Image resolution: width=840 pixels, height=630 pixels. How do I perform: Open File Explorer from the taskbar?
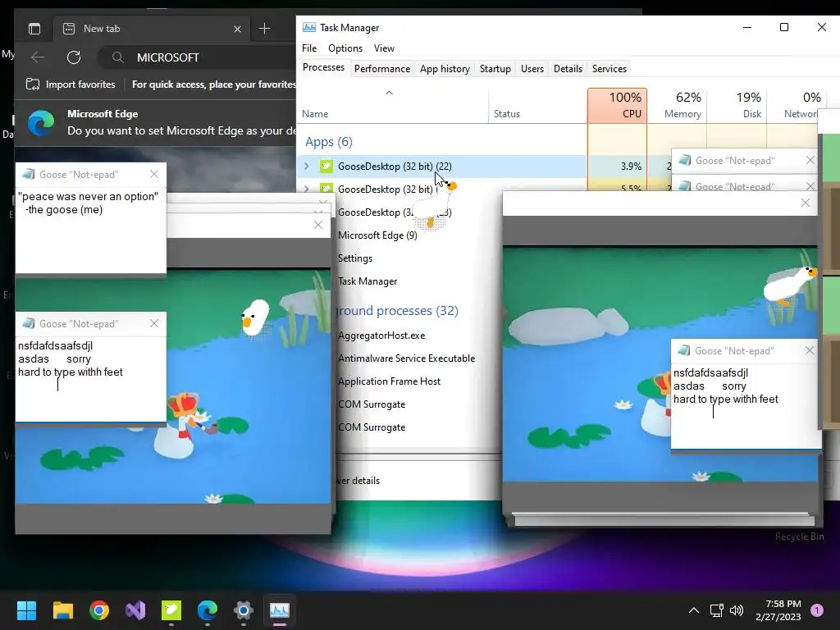[x=62, y=610]
